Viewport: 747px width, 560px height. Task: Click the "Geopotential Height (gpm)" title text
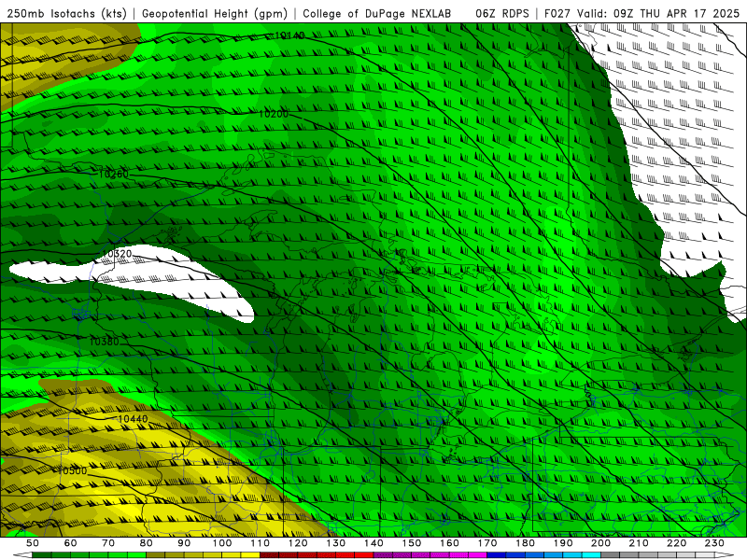coord(215,13)
